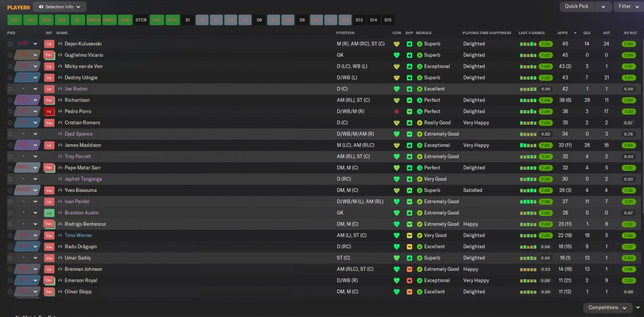
Task: Click the person icon beside Richarlison
Action: tap(60, 100)
